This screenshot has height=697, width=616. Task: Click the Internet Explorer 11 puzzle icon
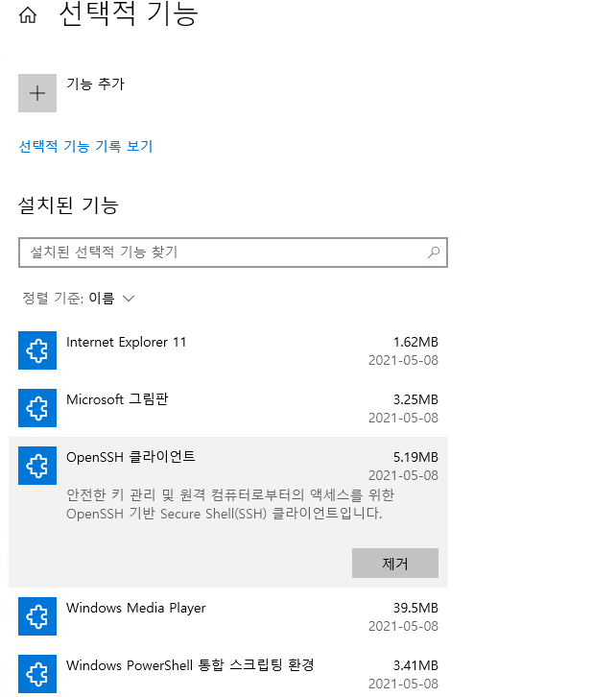[x=37, y=350]
